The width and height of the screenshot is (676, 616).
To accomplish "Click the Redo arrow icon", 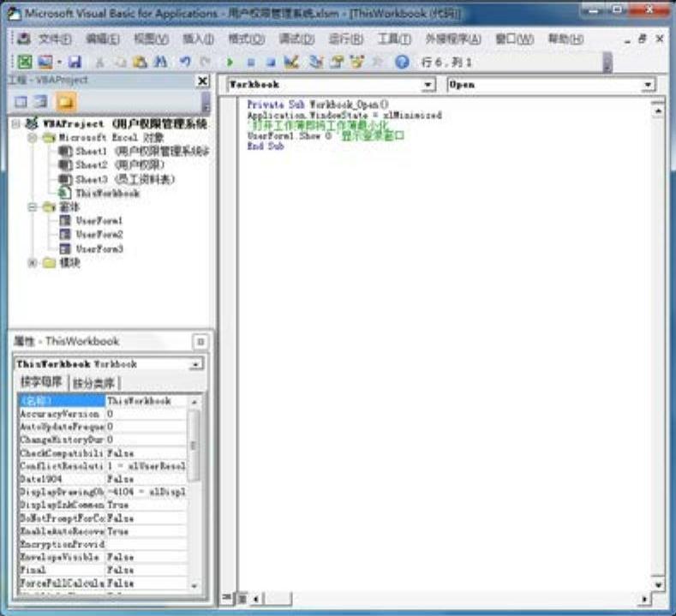I will (x=206, y=63).
